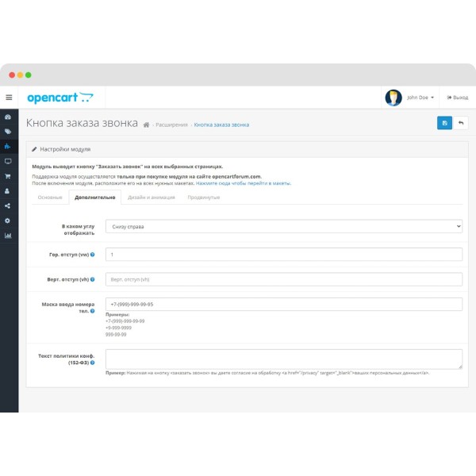
Task: Click example mask text 999-99-99
Action: tap(116, 335)
